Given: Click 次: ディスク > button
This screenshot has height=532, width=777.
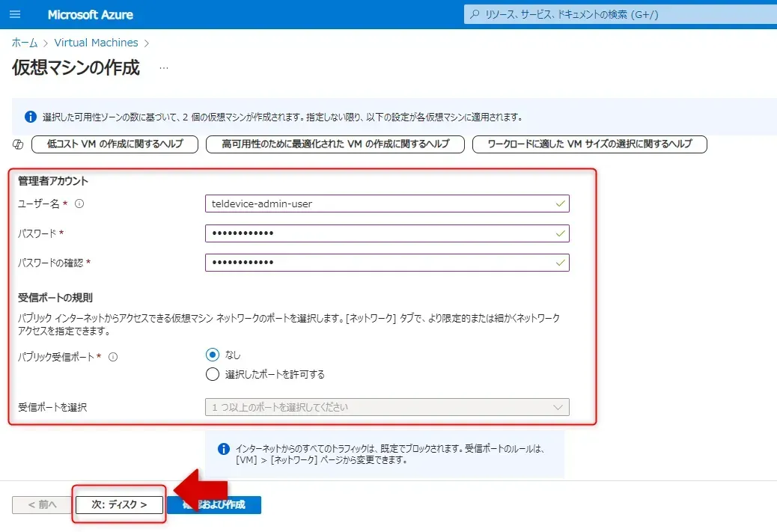Looking at the screenshot, I should click(x=118, y=504).
